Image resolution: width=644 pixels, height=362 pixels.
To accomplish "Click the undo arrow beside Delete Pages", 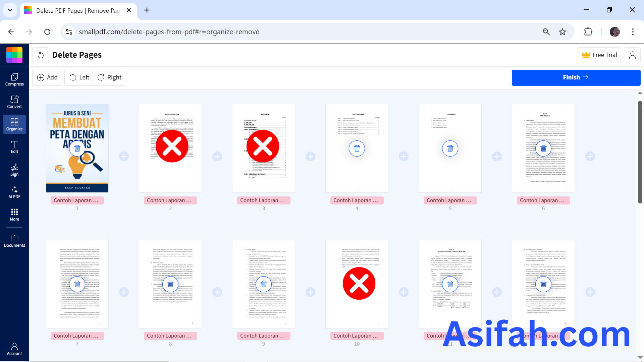I will pos(41,55).
